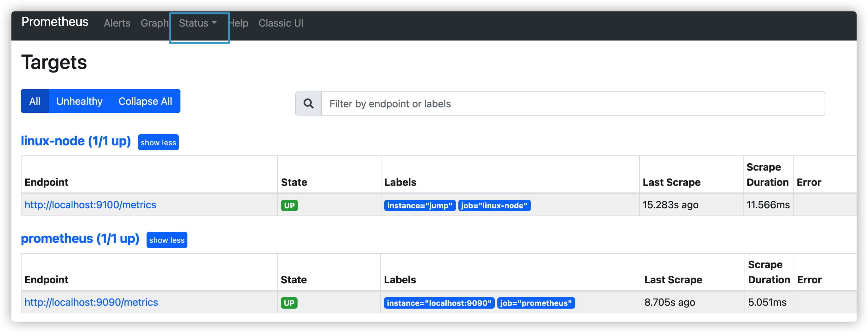
Task: Click the UP state badge for localhost:9090
Action: [x=289, y=303]
